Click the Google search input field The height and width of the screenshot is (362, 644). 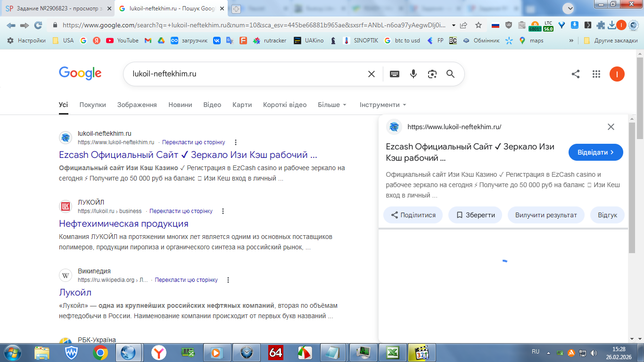pos(247,74)
